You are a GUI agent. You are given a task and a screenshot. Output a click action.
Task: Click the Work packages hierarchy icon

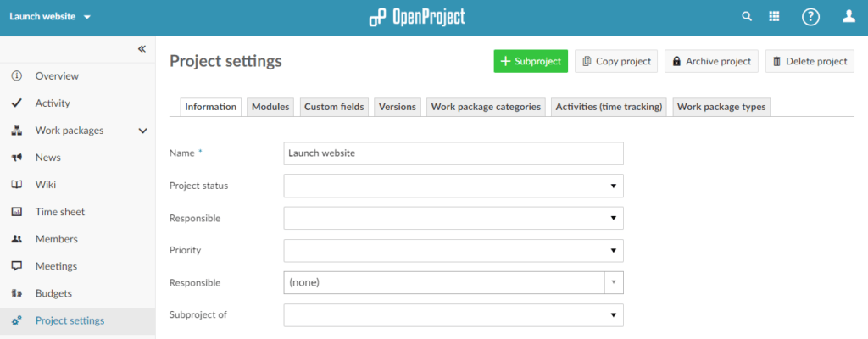(x=17, y=131)
